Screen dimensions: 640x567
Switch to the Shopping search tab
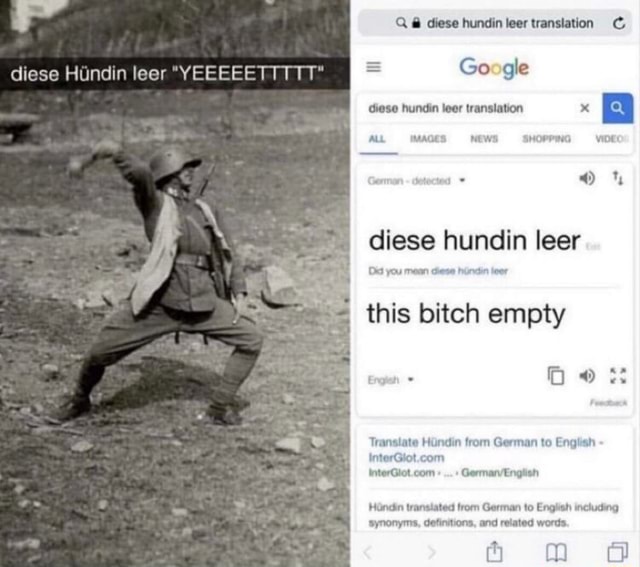point(547,139)
